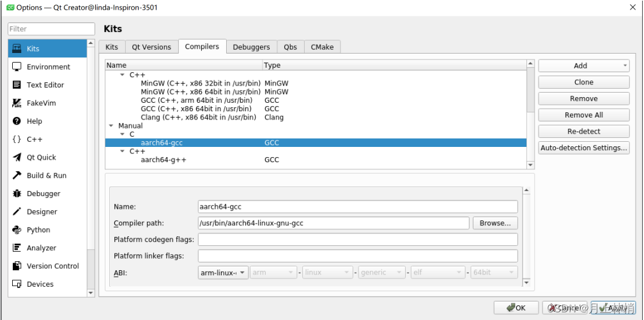Select the Designer pencil icon
The image size is (644, 320).
pyautogui.click(x=17, y=211)
